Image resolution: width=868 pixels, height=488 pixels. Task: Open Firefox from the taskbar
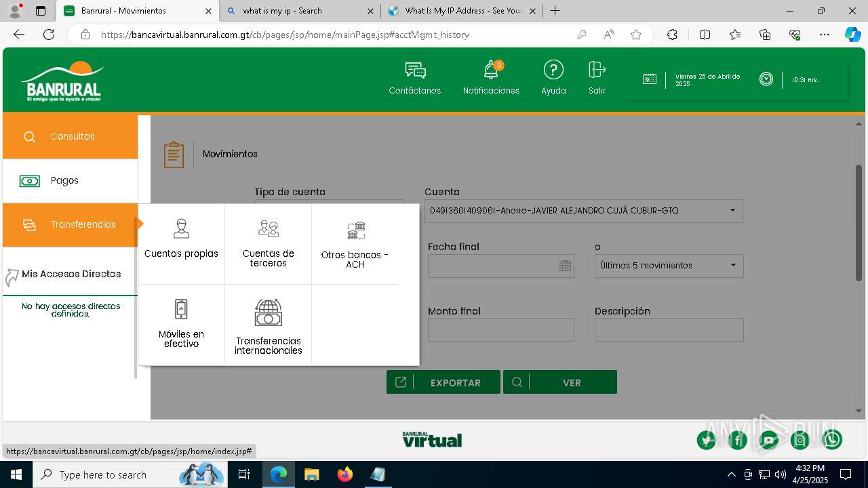(345, 474)
